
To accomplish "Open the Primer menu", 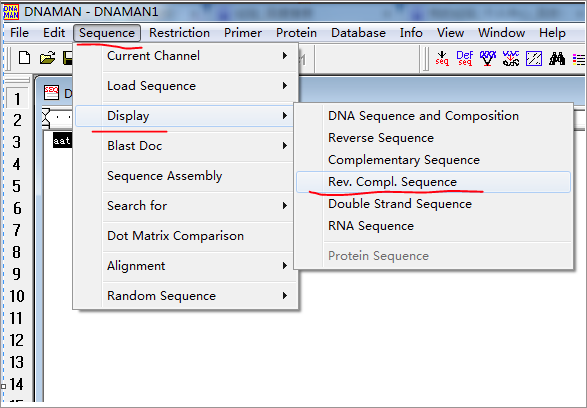I will click(x=243, y=33).
